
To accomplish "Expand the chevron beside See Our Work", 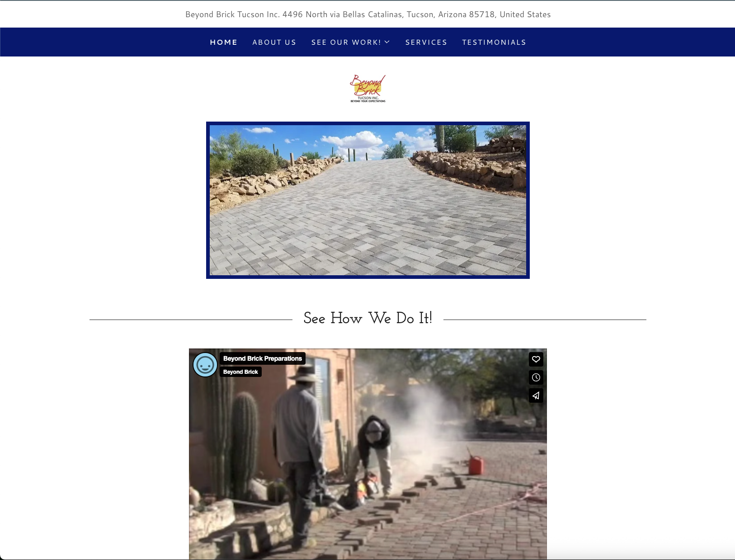I will (x=387, y=42).
